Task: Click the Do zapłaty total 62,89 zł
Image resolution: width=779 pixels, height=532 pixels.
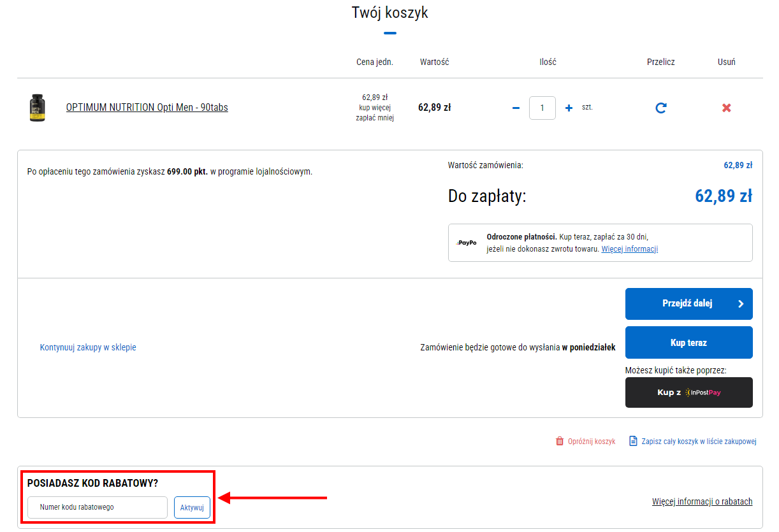Action: [724, 196]
